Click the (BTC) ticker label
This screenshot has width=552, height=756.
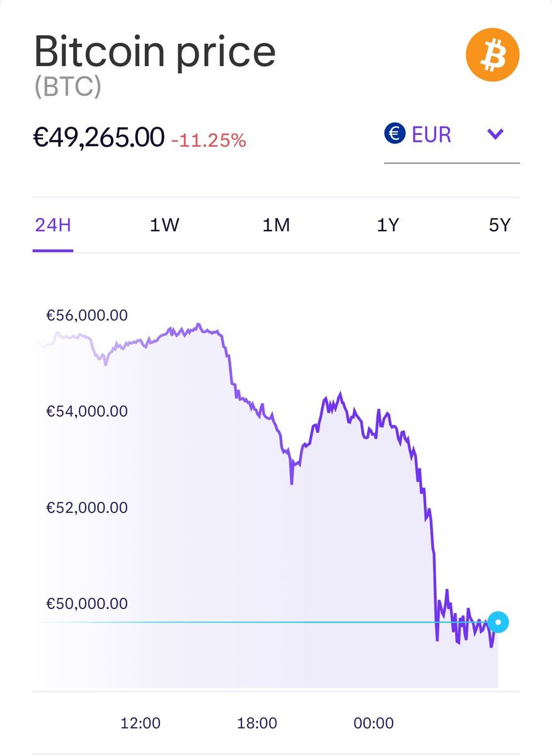[67, 88]
